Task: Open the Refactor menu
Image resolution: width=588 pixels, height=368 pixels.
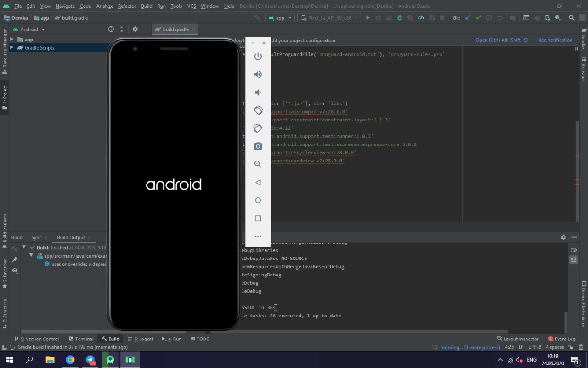Action: tap(127, 6)
